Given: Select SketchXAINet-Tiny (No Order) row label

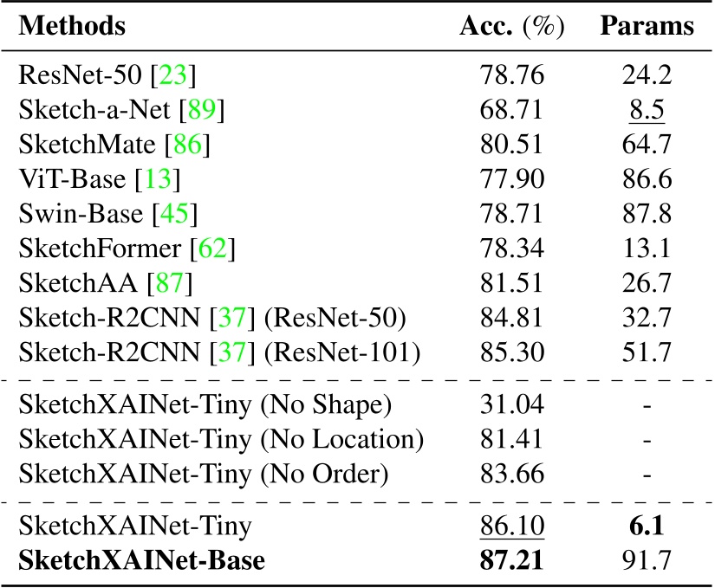Looking at the screenshot, I should (x=205, y=474).
